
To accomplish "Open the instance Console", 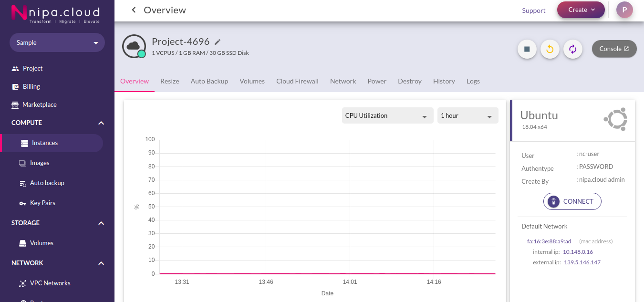I will click(614, 49).
